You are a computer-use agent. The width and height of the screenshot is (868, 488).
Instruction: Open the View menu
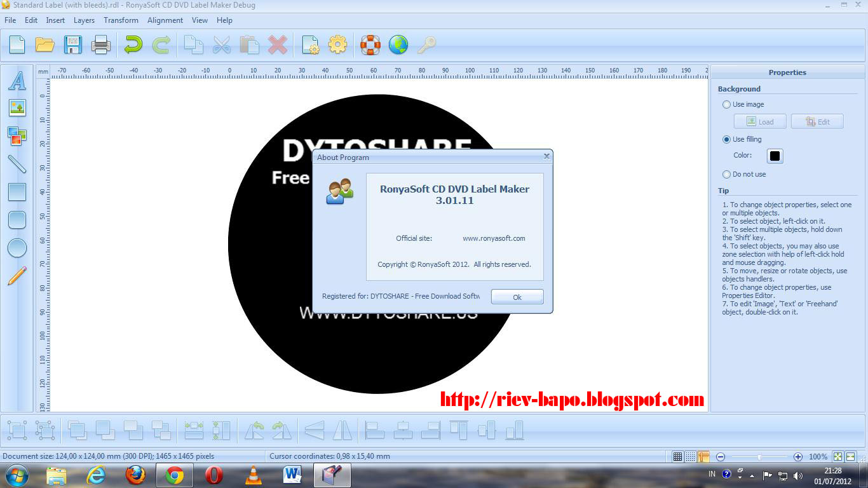pyautogui.click(x=200, y=20)
